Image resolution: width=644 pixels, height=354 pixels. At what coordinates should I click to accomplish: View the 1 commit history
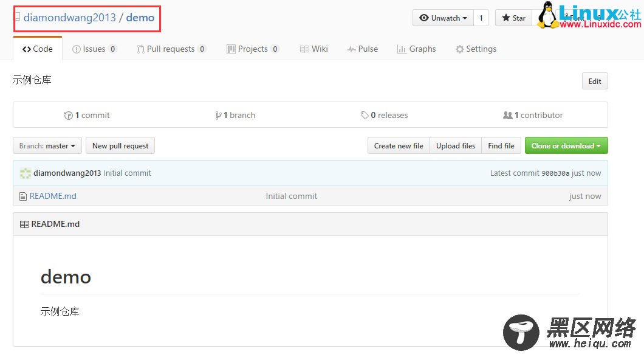coord(87,115)
